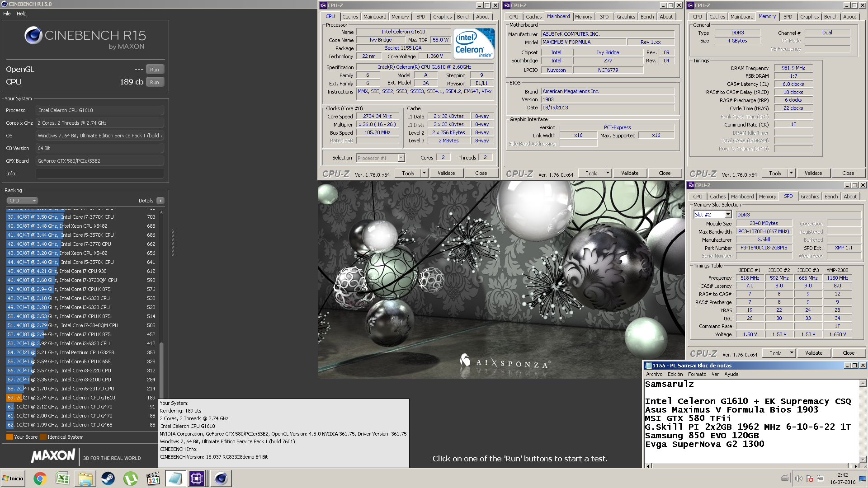Click CPU-Z icon in SPD window title
This screenshot has width=868, height=488.
coord(690,185)
